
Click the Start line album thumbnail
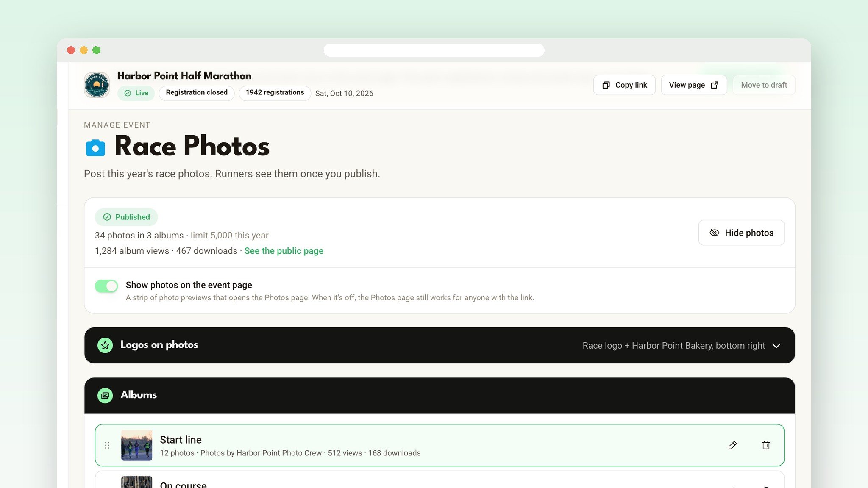[136, 445]
